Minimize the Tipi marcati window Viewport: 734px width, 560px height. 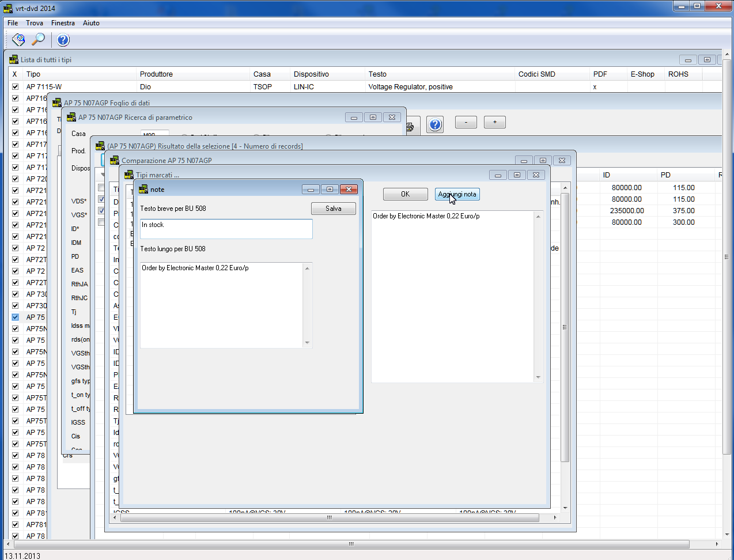(x=498, y=175)
